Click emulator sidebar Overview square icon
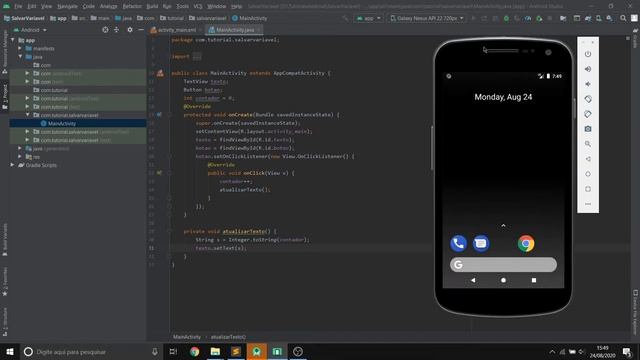640x360 pixels. 588,189
